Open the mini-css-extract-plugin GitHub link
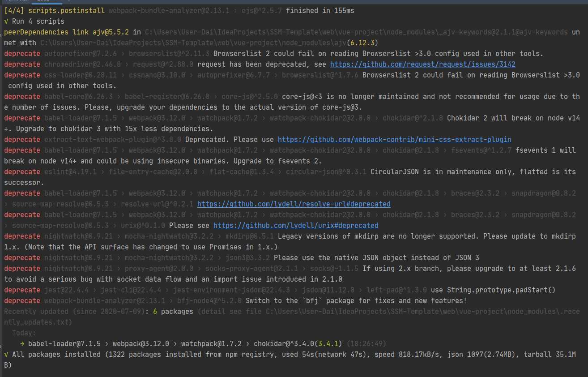The image size is (588, 377). tap(395, 140)
